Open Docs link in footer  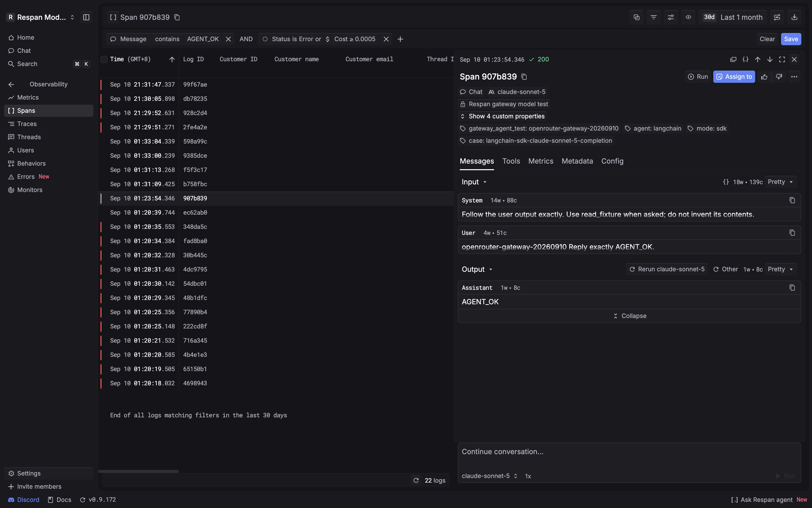click(x=60, y=500)
